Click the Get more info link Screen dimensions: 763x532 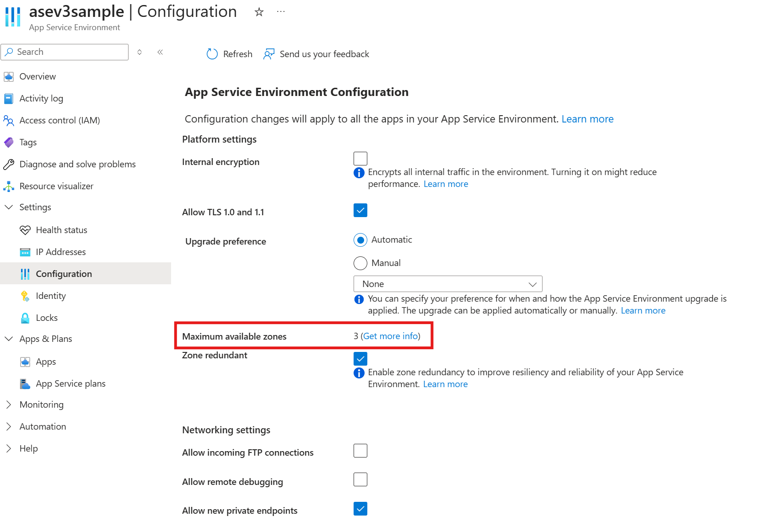coord(390,336)
